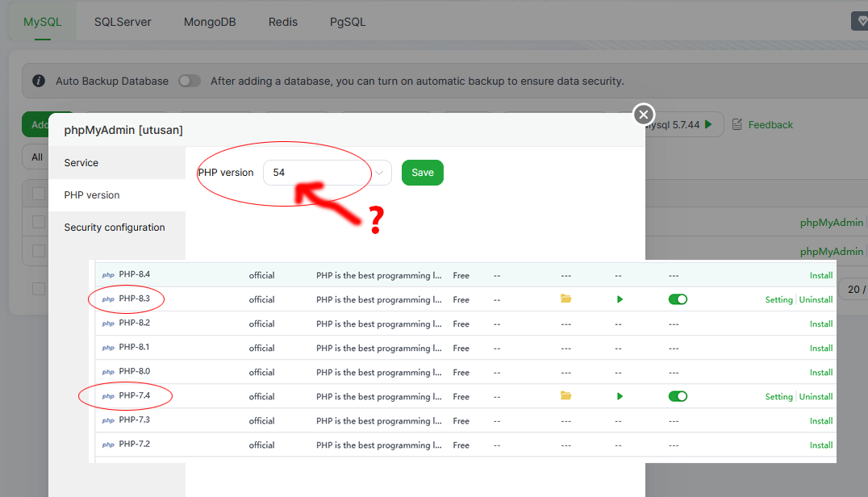Click the php logo icon of PHP-7.4
The width and height of the screenshot is (868, 497).
(x=108, y=396)
